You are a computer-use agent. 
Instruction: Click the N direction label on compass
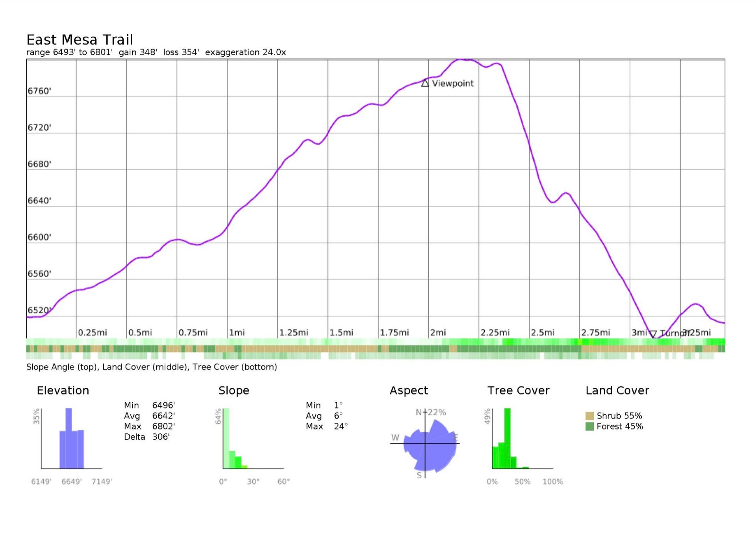point(419,413)
